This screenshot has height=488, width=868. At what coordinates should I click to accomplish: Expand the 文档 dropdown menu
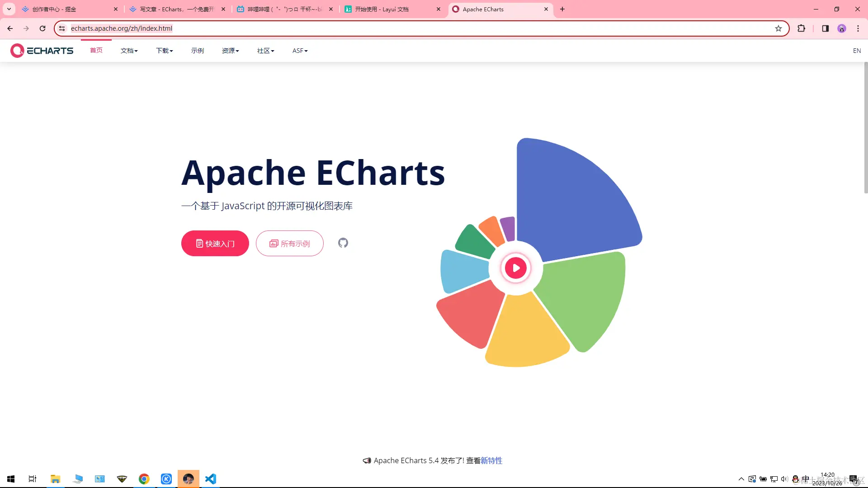click(x=129, y=51)
